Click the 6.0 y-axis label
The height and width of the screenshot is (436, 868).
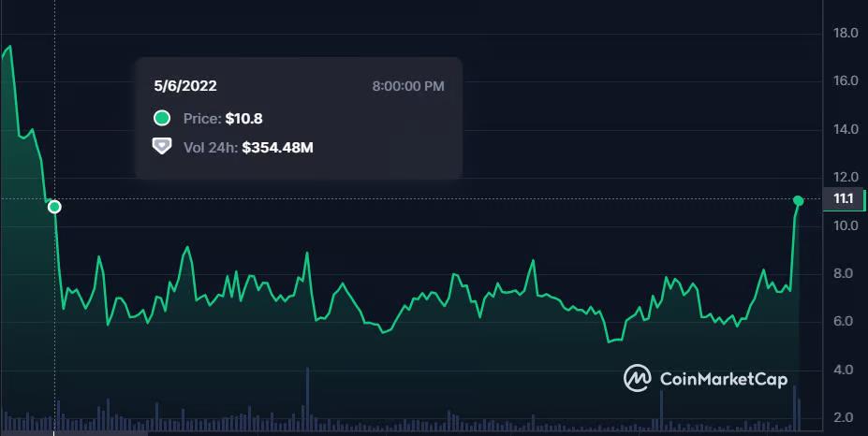(846, 322)
